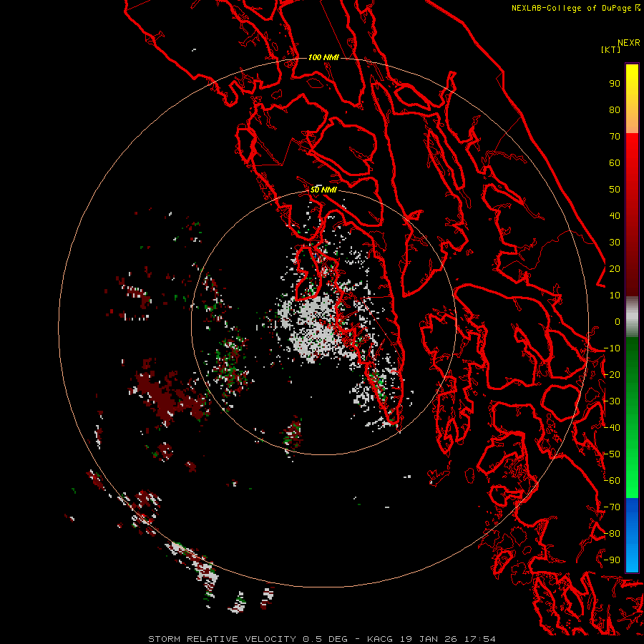644x644 pixels.
Task: Click the -10 value on the velocity scale
Action: (612, 348)
